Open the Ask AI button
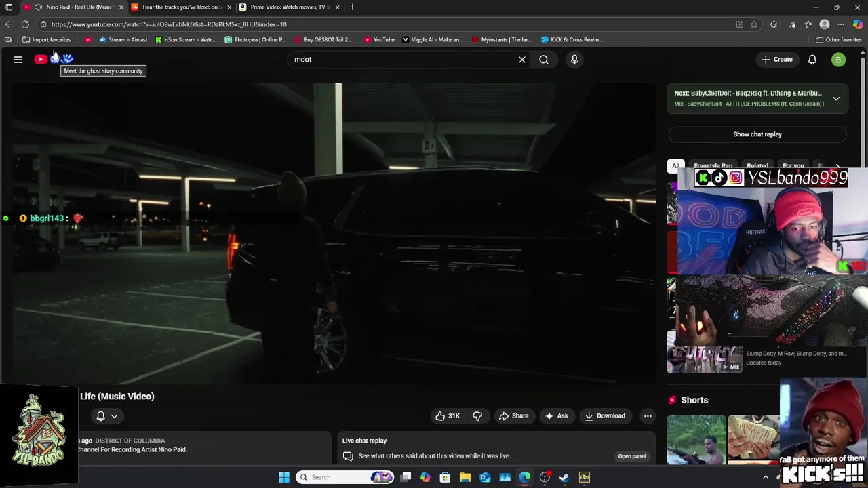Image resolution: width=868 pixels, height=488 pixels. coord(556,416)
